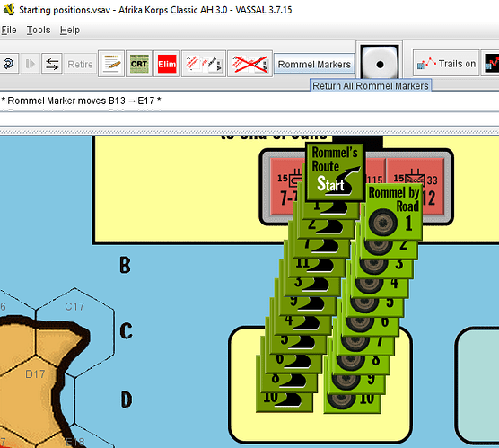
Task: Open the red Elim eliminated units box
Action: pyautogui.click(x=167, y=64)
